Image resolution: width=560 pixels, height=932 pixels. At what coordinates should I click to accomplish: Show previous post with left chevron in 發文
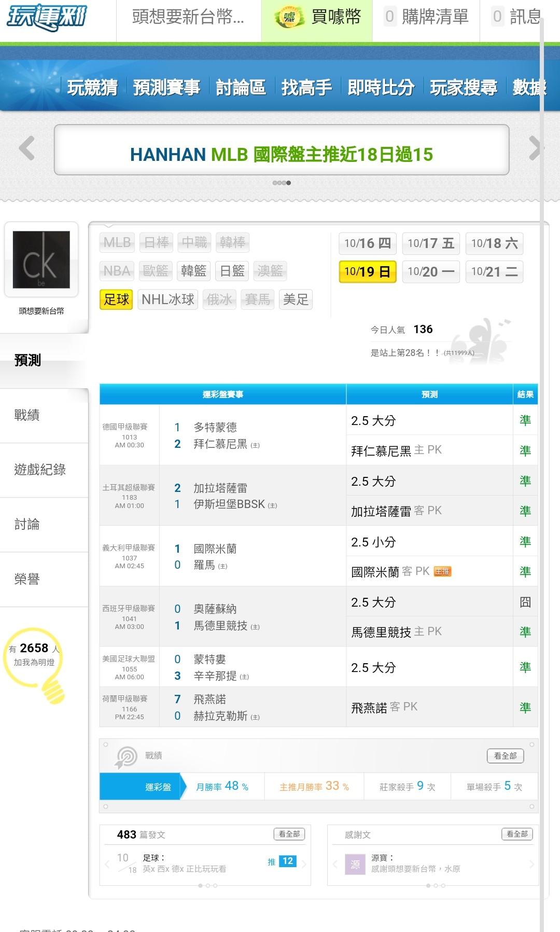click(107, 864)
